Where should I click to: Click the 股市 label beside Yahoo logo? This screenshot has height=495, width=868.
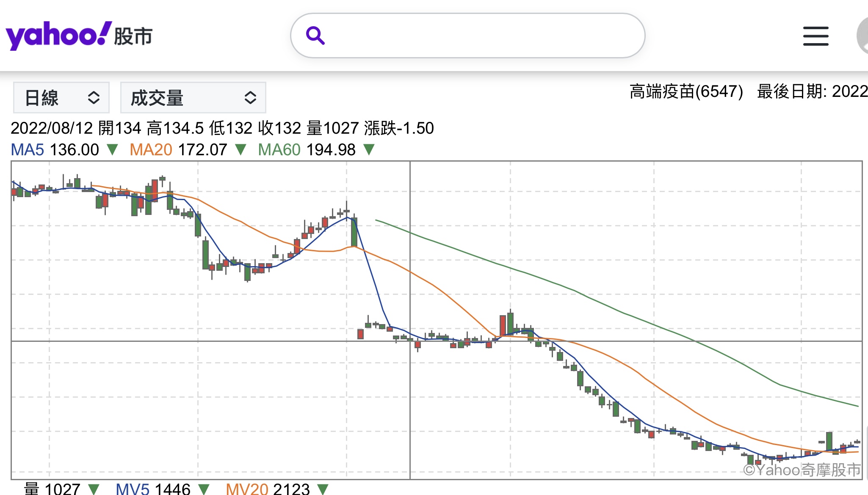(133, 36)
